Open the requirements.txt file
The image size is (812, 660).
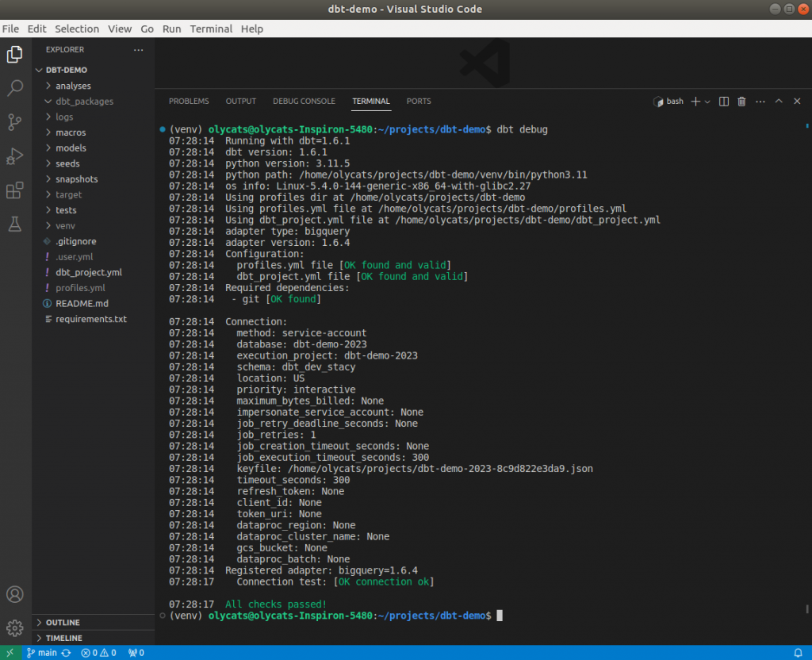tap(94, 319)
